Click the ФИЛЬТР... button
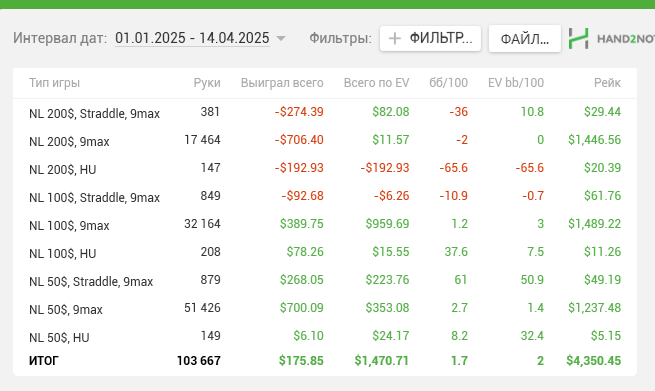655x391 pixels. click(x=430, y=38)
